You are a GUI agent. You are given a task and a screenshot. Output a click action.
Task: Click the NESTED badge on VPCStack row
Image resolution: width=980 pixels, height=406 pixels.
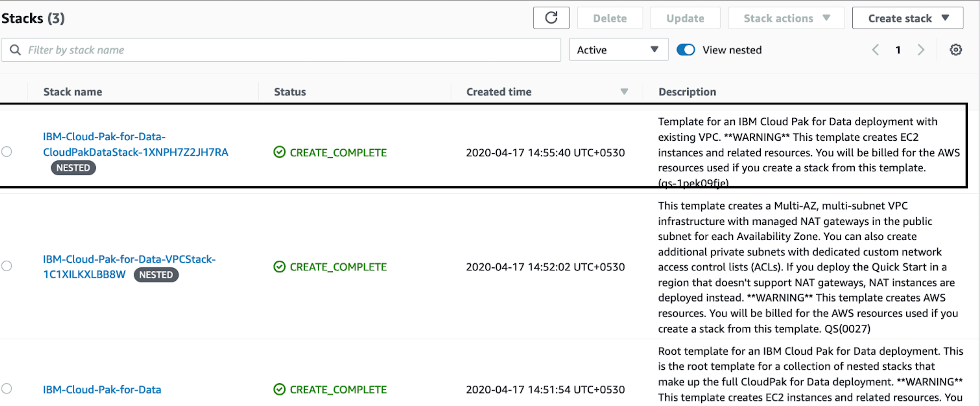tap(156, 274)
